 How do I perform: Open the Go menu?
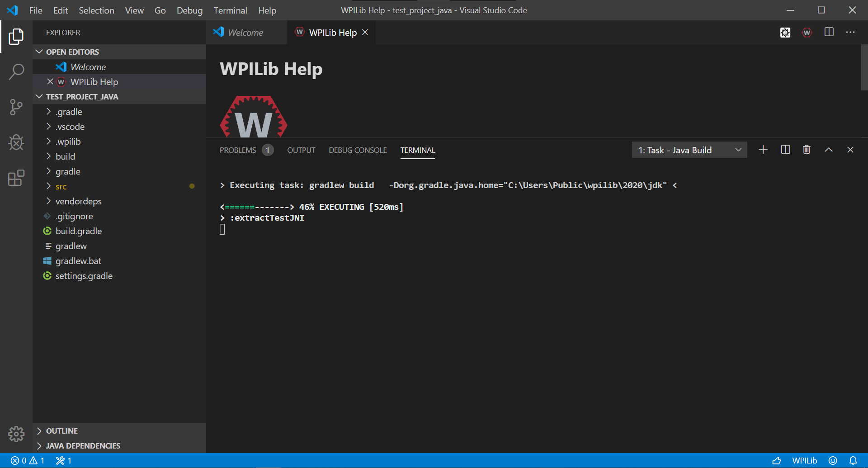pos(160,10)
